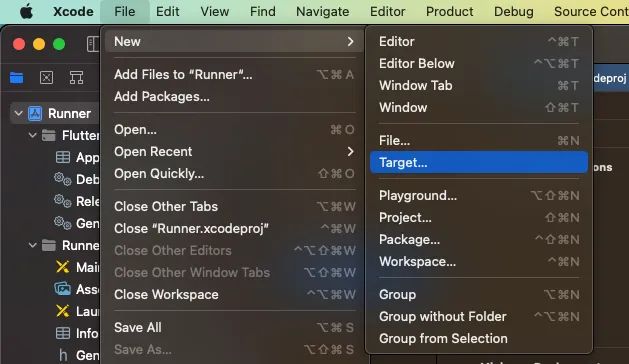Select Group without Folder
Image resolution: width=629 pixels, height=364 pixels.
pos(479,317)
